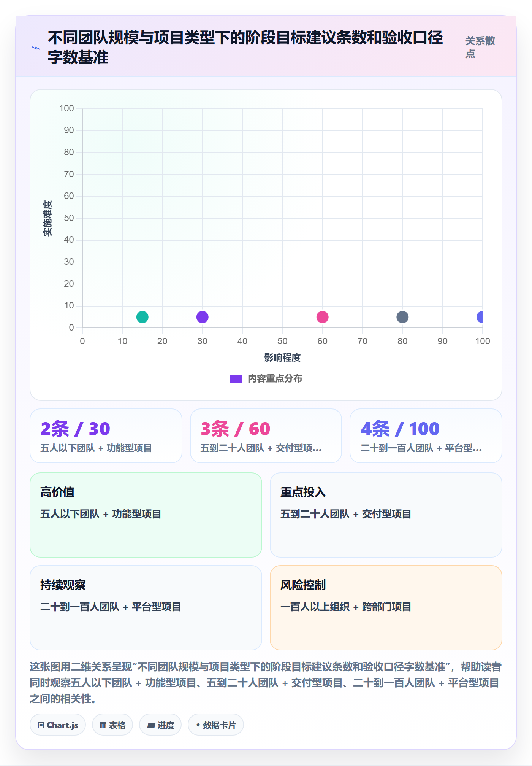
Task: Click the Chart.js tag chip
Action: 58,725
